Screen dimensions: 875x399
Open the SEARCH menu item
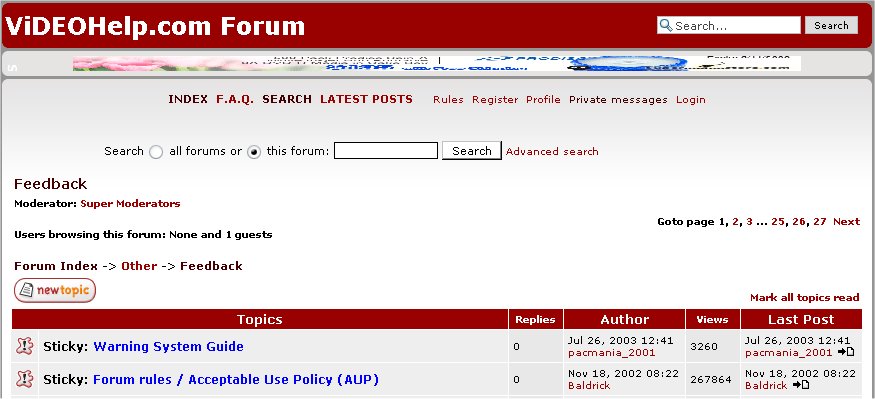pyautogui.click(x=287, y=99)
